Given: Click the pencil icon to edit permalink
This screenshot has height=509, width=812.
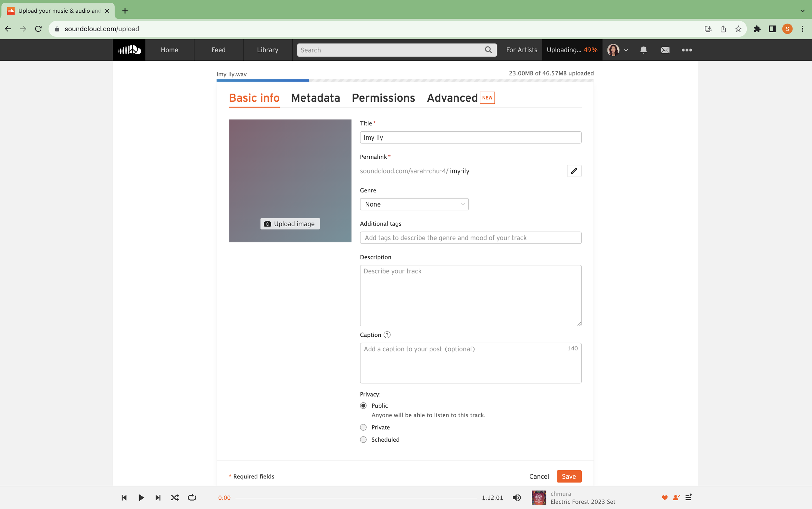Looking at the screenshot, I should (574, 171).
